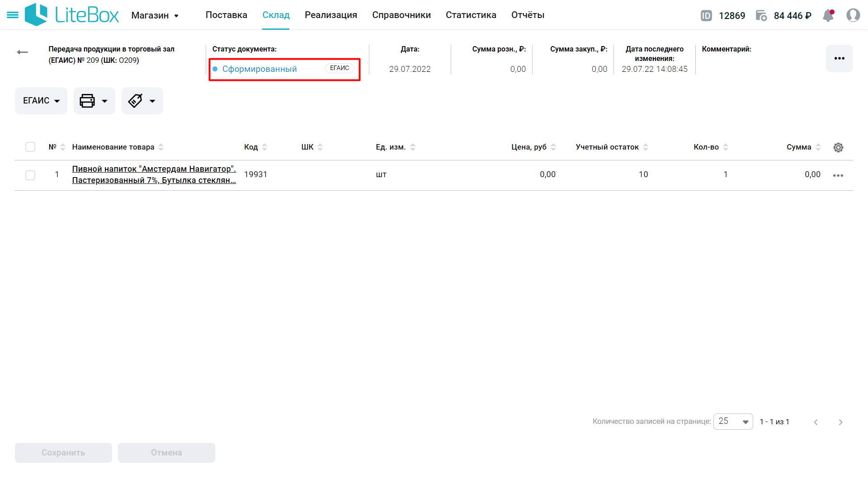
Task: Open notifications bell
Action: (x=828, y=15)
